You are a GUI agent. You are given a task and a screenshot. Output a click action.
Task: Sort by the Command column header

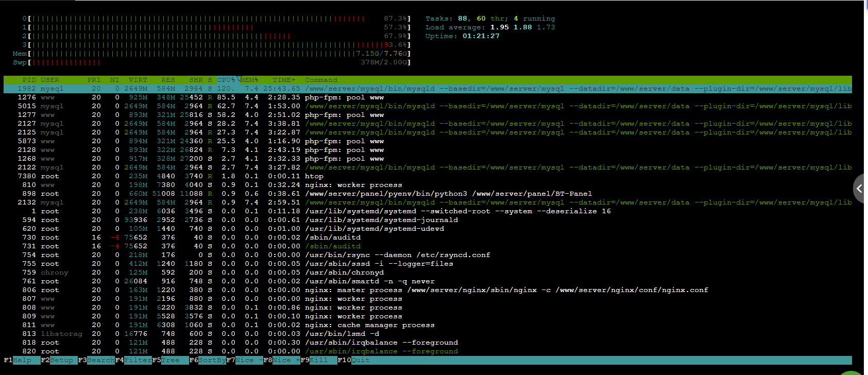321,80
